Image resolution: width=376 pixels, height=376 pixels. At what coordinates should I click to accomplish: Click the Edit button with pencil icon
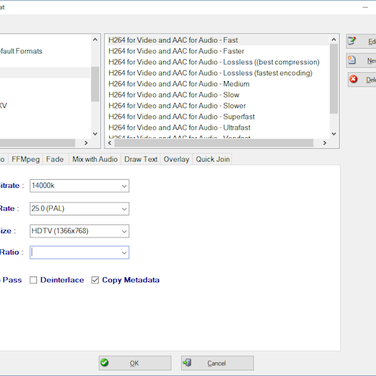pyautogui.click(x=361, y=41)
